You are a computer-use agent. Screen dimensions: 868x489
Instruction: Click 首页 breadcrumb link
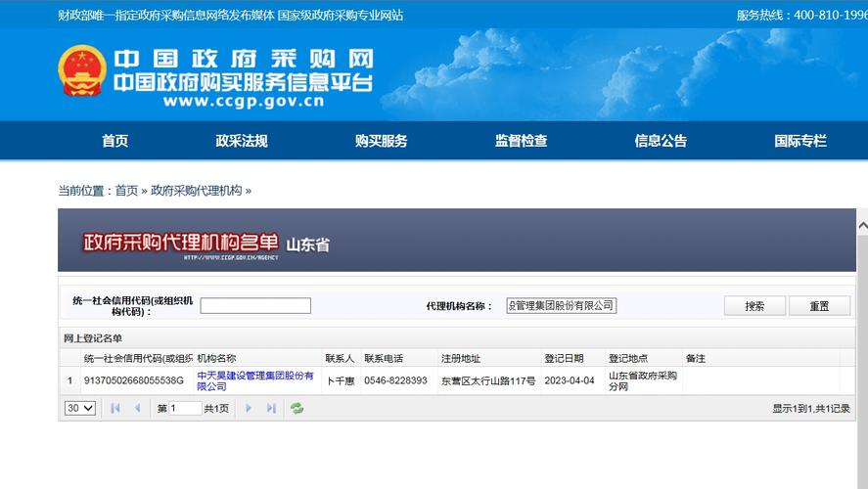[x=126, y=191]
